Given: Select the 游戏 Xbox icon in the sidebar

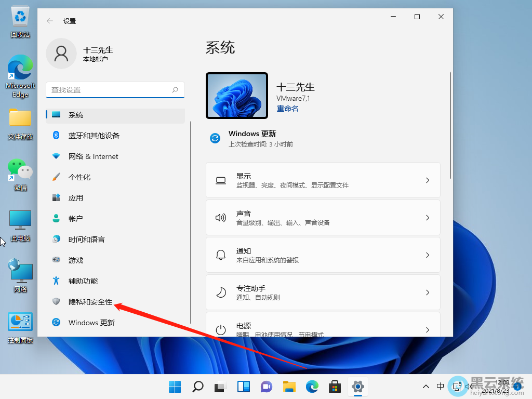Looking at the screenshot, I should pos(56,260).
